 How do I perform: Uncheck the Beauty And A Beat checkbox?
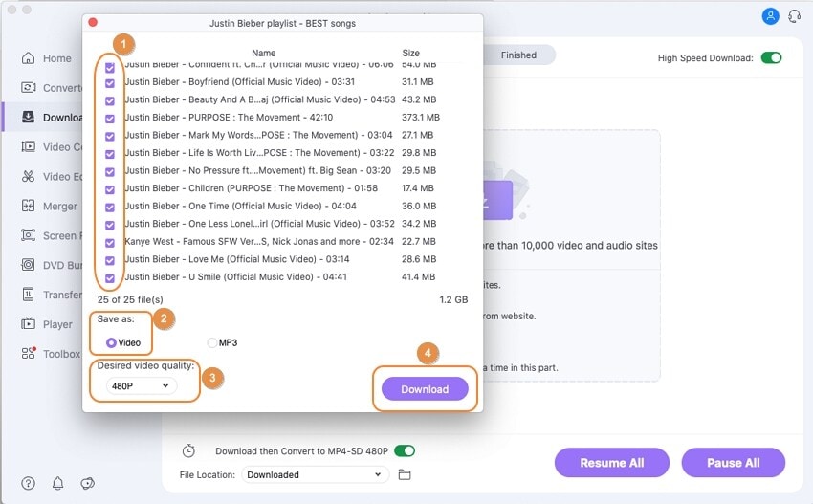coord(109,100)
